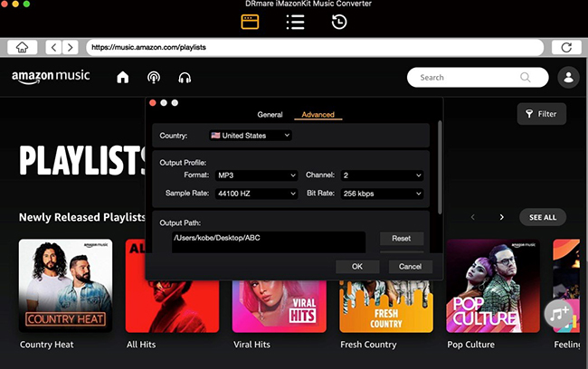Open the Format dropdown showing MP3
588x369 pixels.
click(x=257, y=175)
